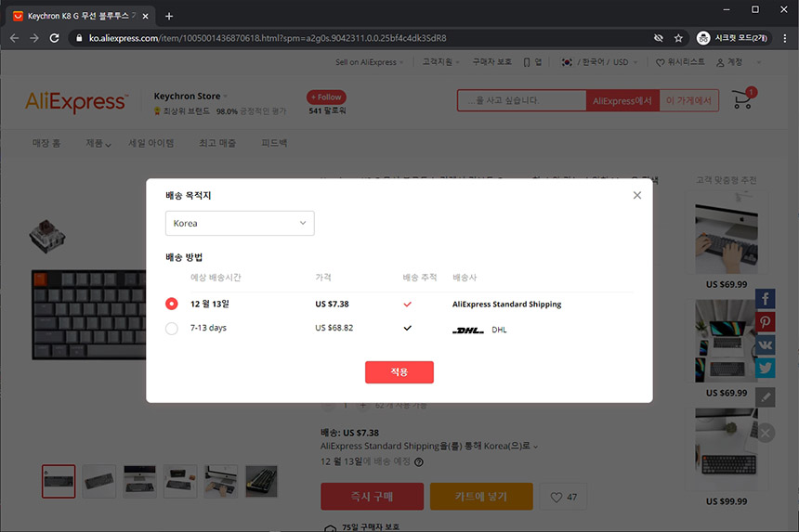Go to 매장 홈 tab
Viewport: 799px width, 532px height.
[46, 143]
